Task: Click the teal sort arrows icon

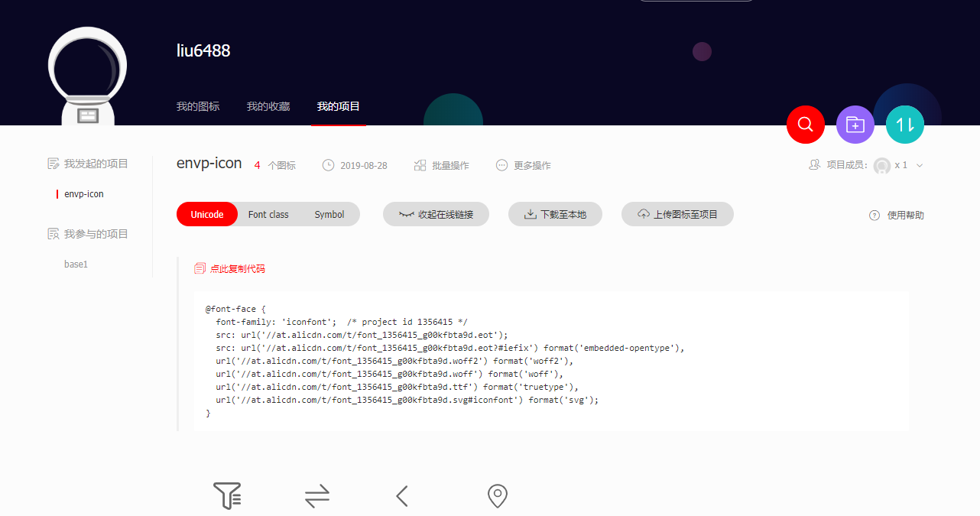Action: [x=905, y=125]
